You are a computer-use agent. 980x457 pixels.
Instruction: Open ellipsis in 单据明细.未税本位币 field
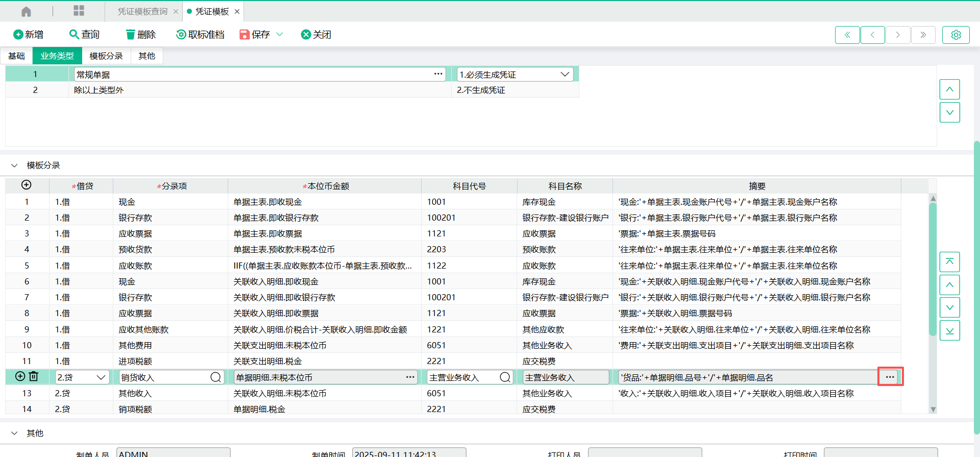(410, 377)
